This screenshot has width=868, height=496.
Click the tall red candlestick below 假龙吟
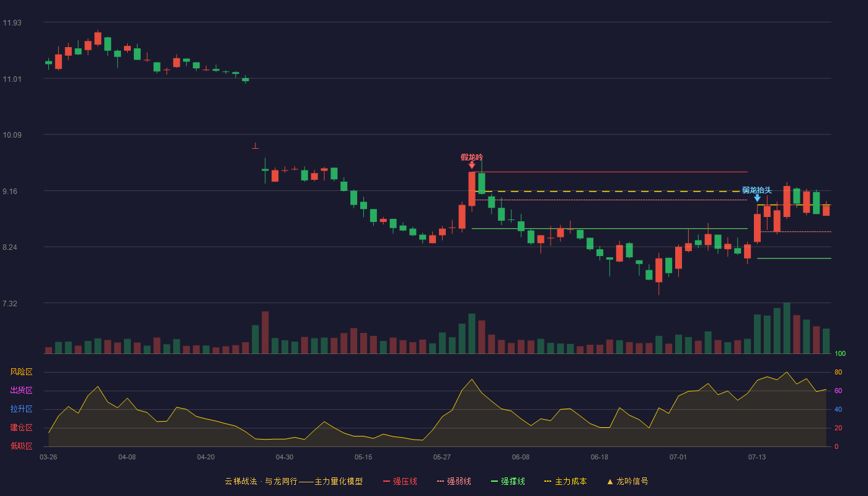pos(472,189)
